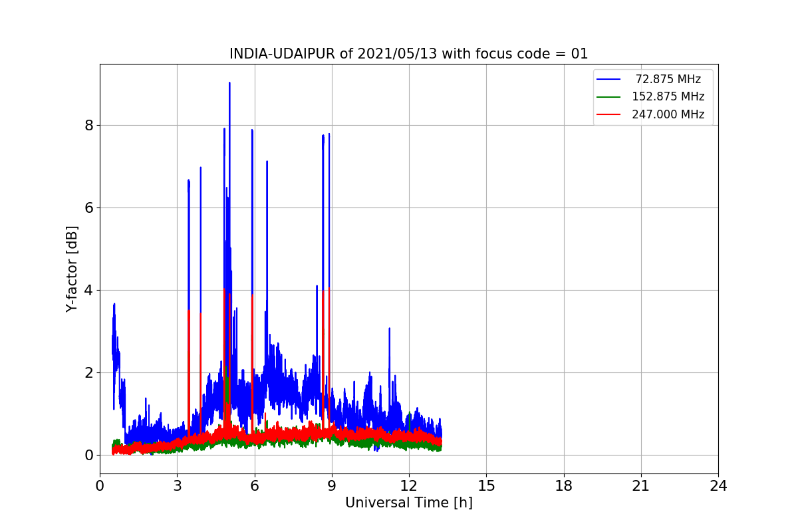Click y-axis tick label '2'

tap(89, 372)
